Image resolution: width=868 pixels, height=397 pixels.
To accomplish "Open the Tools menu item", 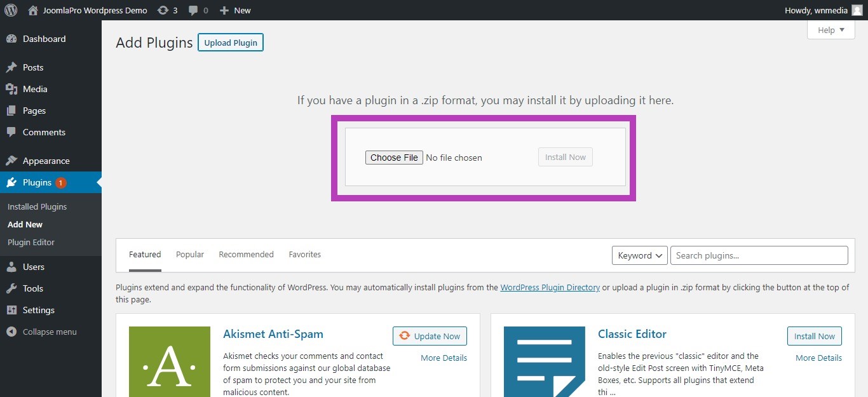I will (x=51, y=288).
